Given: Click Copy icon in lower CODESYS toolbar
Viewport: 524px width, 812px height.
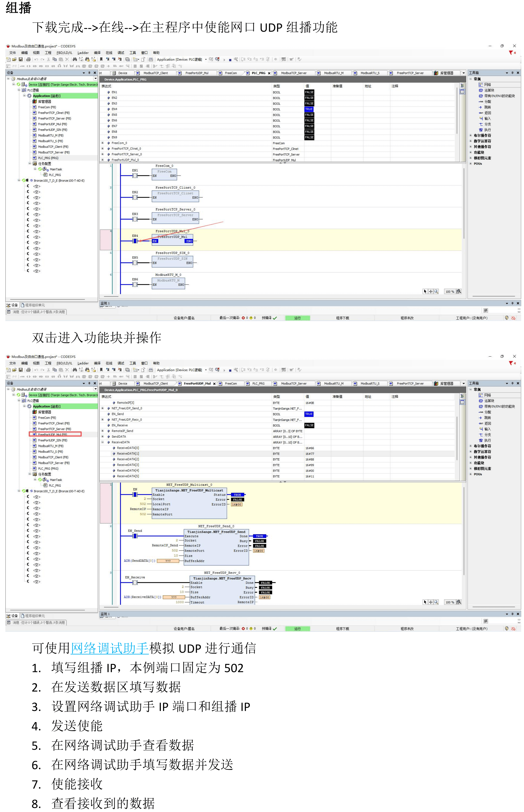Looking at the screenshot, I should tap(54, 369).
